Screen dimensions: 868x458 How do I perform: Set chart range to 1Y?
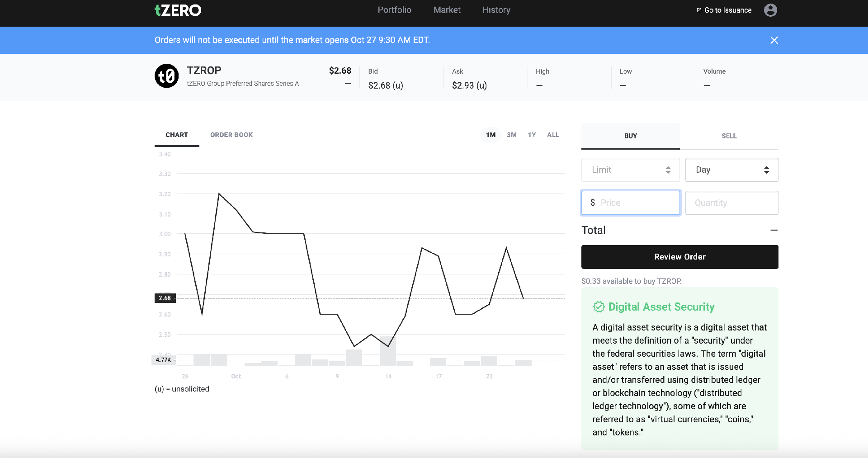(x=532, y=135)
